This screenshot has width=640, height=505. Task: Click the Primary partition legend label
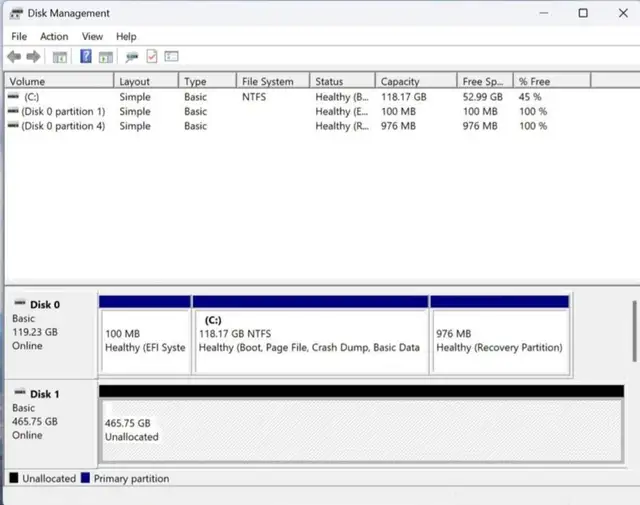pos(131,478)
